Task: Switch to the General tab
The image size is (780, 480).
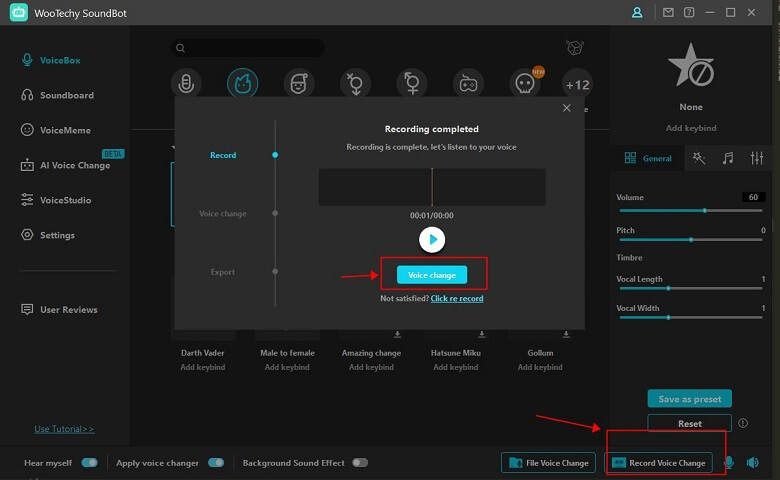Action: pos(648,158)
